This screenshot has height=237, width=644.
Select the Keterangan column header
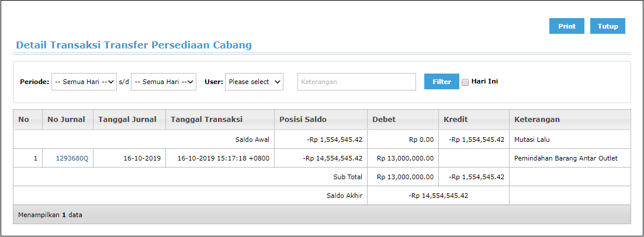570,120
